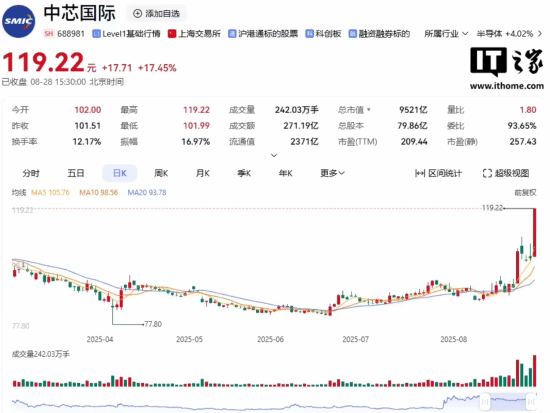Viewport: 550px width, 413px height.
Task: Switch to 分时 chart tab
Action: tap(31, 173)
